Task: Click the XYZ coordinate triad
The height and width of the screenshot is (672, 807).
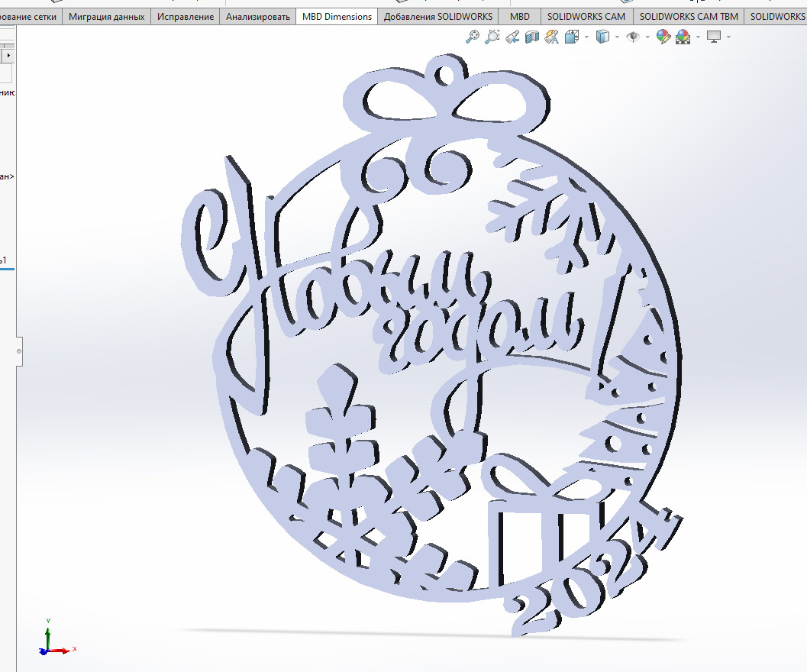Action: [x=56, y=638]
